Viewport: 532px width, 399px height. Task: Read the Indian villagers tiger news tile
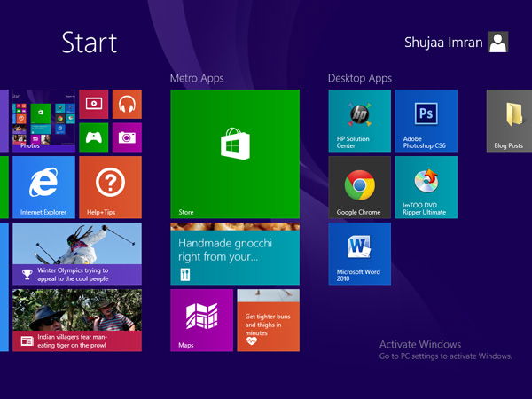[x=77, y=320]
